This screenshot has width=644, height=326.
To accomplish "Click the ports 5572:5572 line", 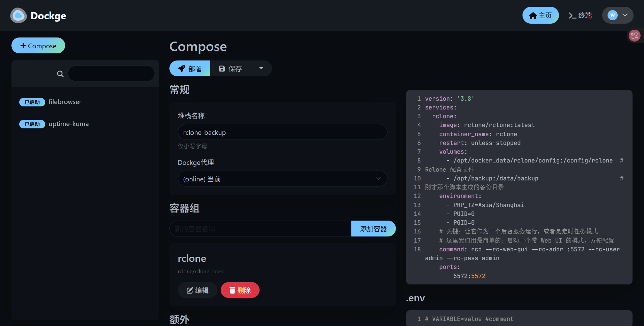I will coord(466,276).
